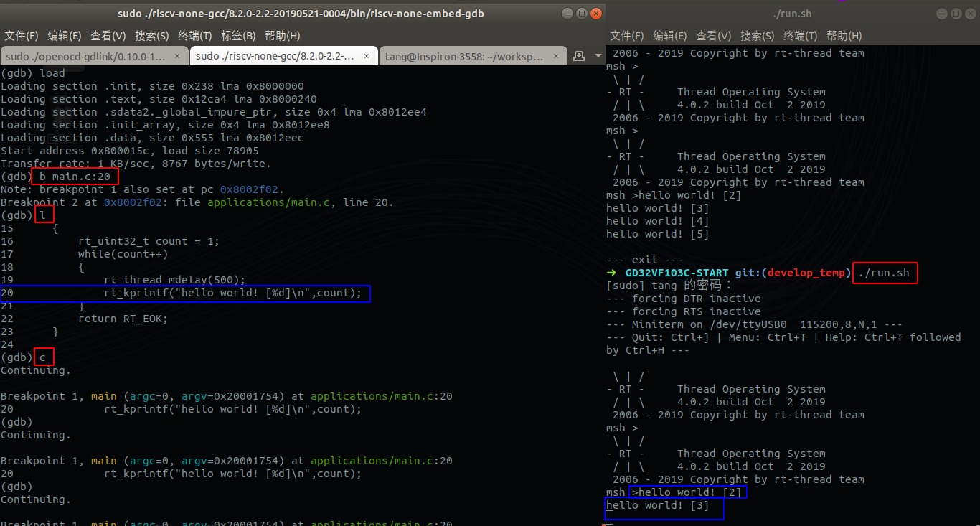
Task: Open 查看(V) menu in gdb window
Action: [x=108, y=36]
